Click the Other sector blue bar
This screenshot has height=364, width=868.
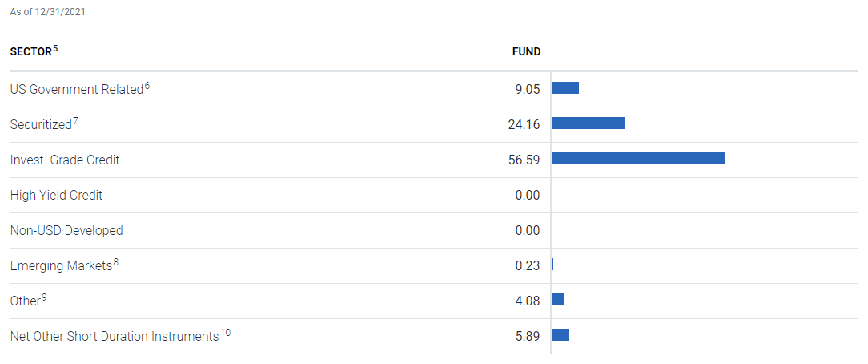point(557,300)
